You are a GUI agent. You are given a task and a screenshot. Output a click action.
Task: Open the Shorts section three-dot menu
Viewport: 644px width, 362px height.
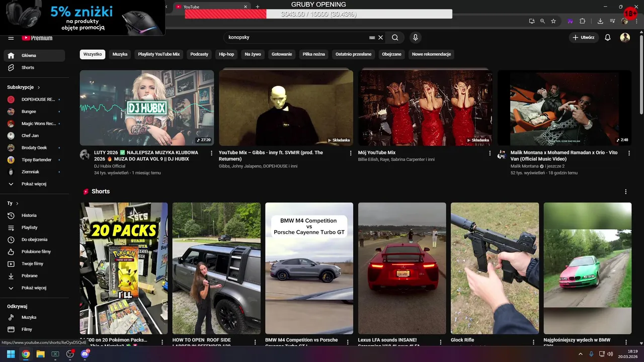coord(626,192)
